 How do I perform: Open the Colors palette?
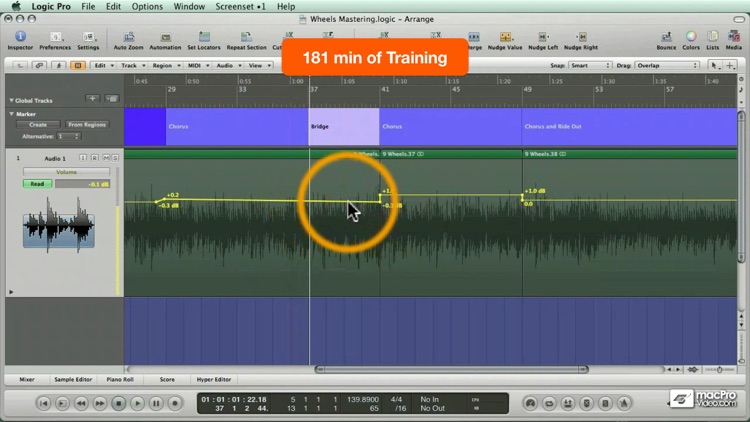[691, 40]
